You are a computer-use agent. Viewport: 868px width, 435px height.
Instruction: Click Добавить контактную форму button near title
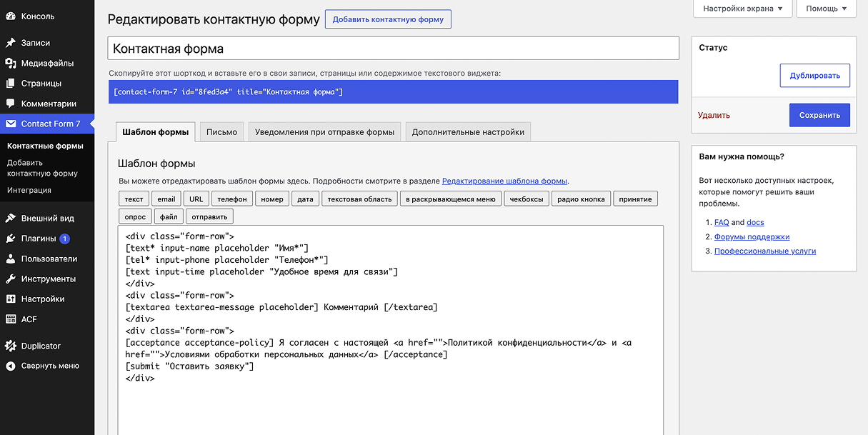pos(388,19)
